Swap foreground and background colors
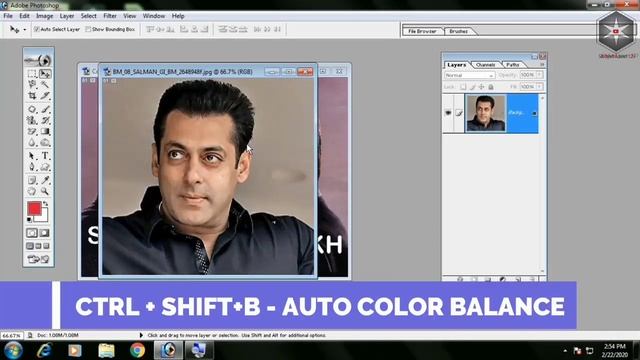 pos(46,203)
